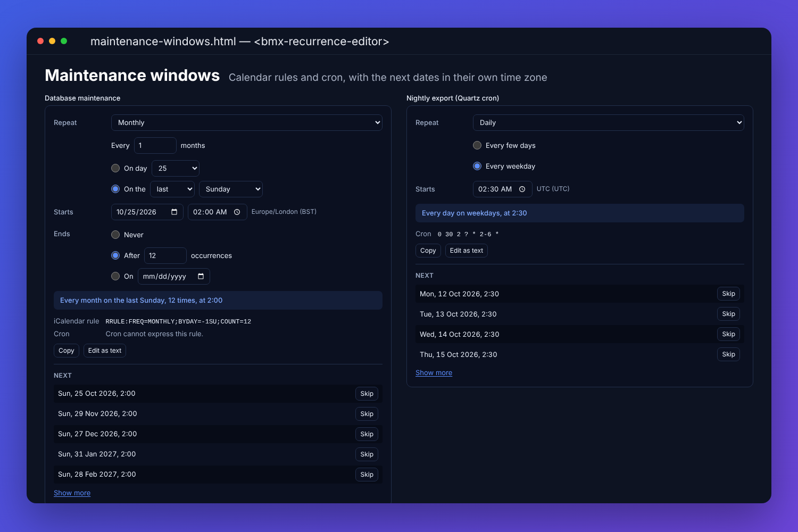Skip the Wed, 14 Oct 2026 occurrence
Image resolution: width=798 pixels, height=532 pixels.
[729, 334]
